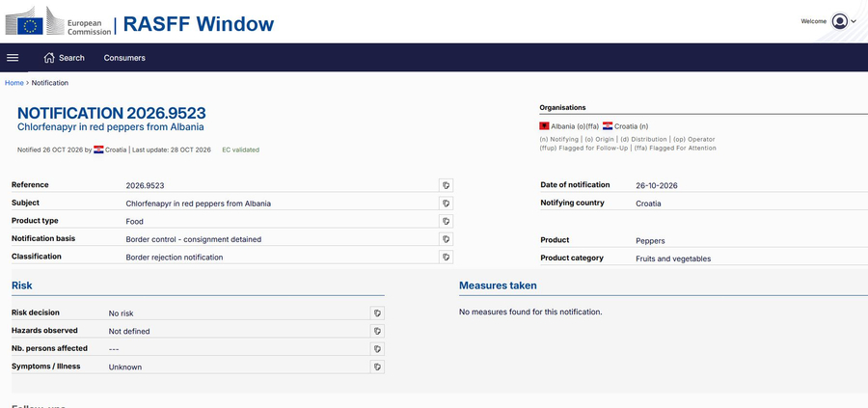
Task: Click the RASFF Window title
Action: [198, 24]
